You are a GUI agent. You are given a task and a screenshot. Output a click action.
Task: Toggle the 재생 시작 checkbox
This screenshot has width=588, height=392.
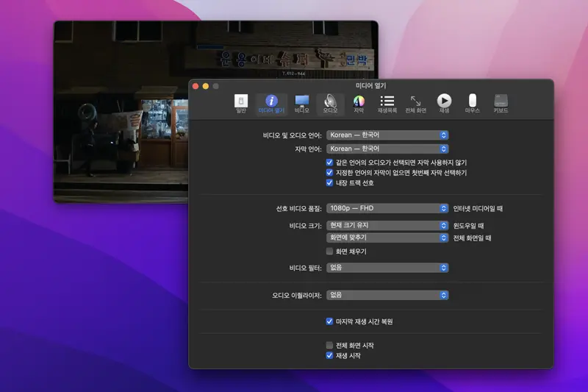[x=330, y=355]
